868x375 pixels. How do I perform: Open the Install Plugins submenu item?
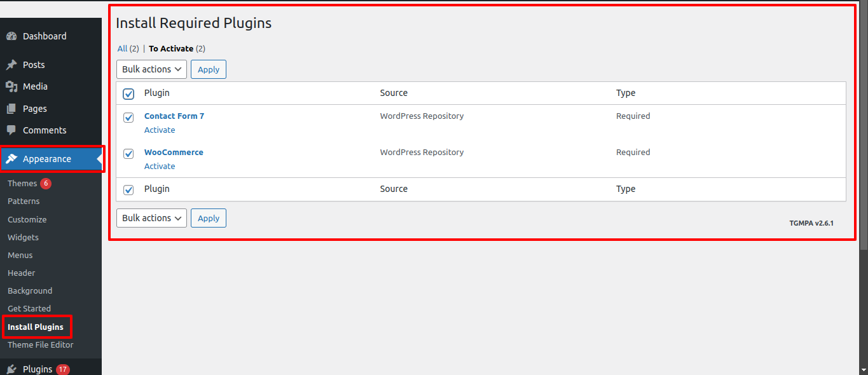tap(36, 327)
